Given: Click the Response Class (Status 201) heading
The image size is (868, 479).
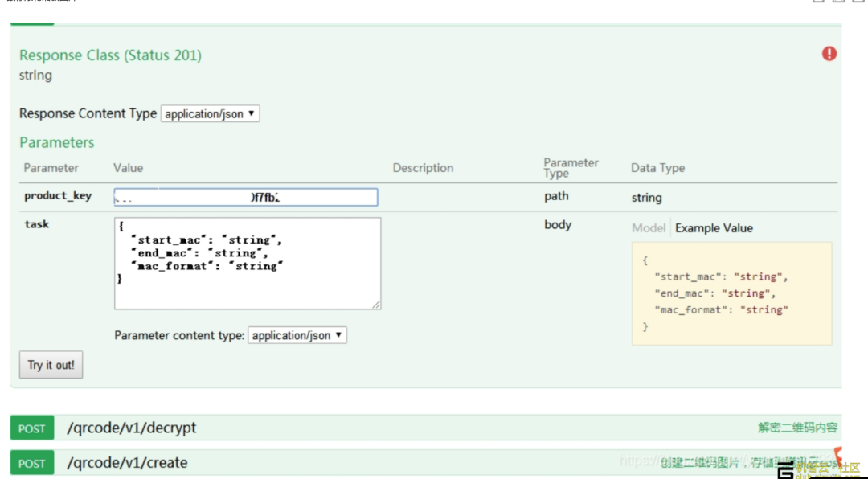Looking at the screenshot, I should coord(110,55).
